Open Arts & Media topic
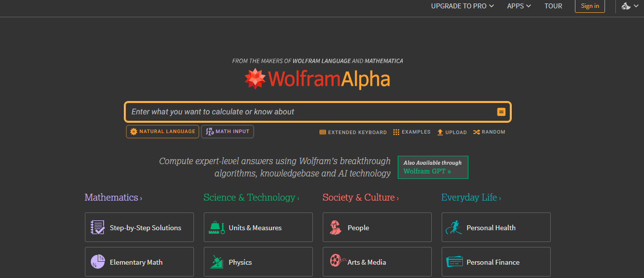 pyautogui.click(x=377, y=262)
